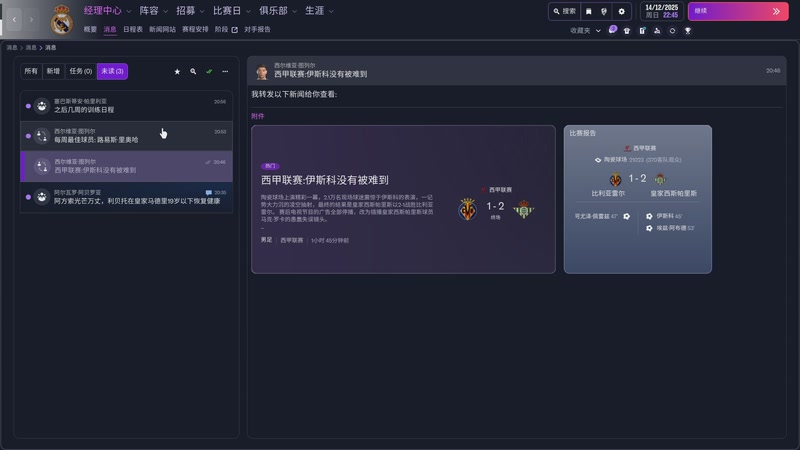Open the clipboard shortcut icon

pyautogui.click(x=642, y=31)
